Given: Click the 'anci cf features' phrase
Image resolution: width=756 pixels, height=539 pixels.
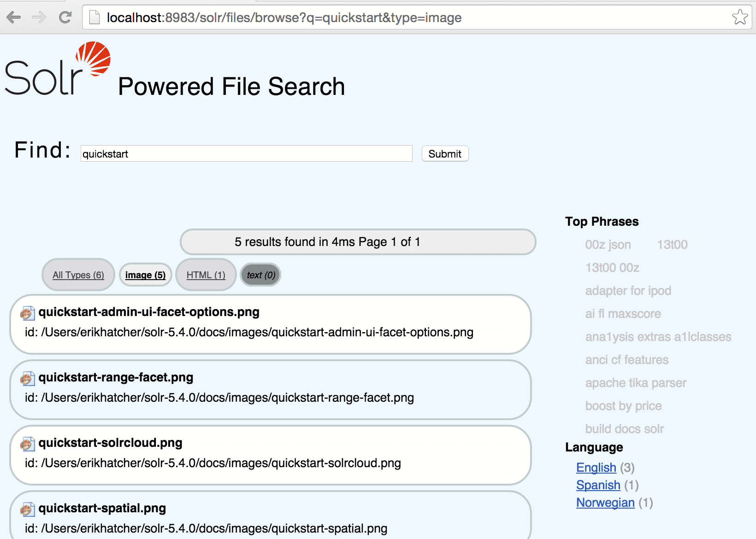Looking at the screenshot, I should [627, 360].
